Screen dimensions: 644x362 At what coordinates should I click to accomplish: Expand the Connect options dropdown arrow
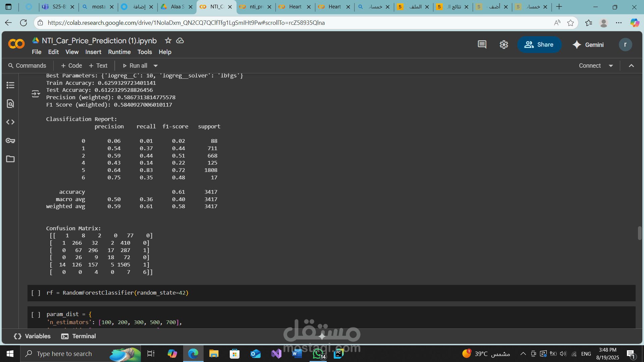click(611, 66)
